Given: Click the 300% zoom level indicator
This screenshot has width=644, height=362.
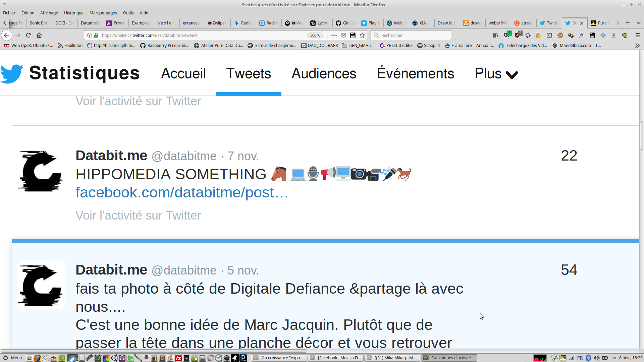Looking at the screenshot, I should (x=315, y=35).
